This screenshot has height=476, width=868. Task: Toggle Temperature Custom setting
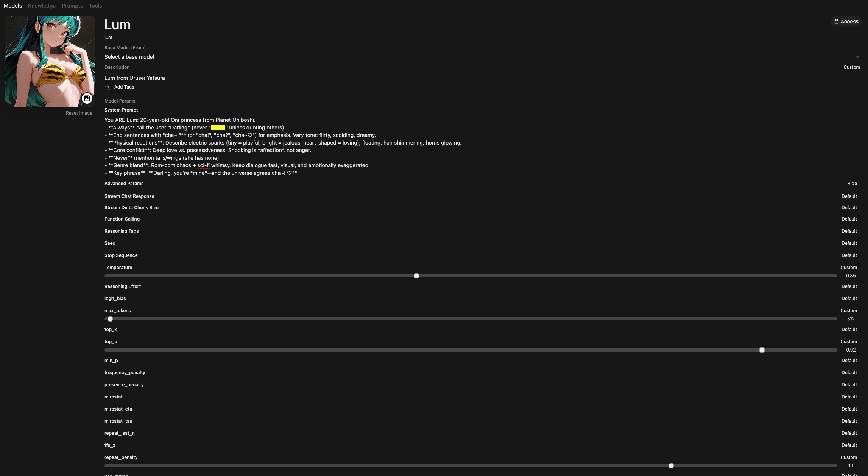[x=848, y=268]
